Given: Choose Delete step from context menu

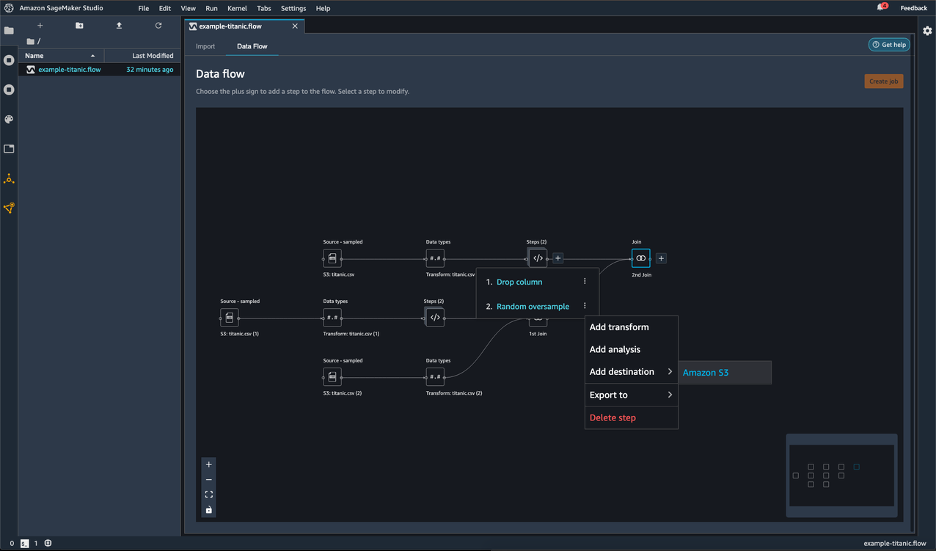Looking at the screenshot, I should click(631, 418).
